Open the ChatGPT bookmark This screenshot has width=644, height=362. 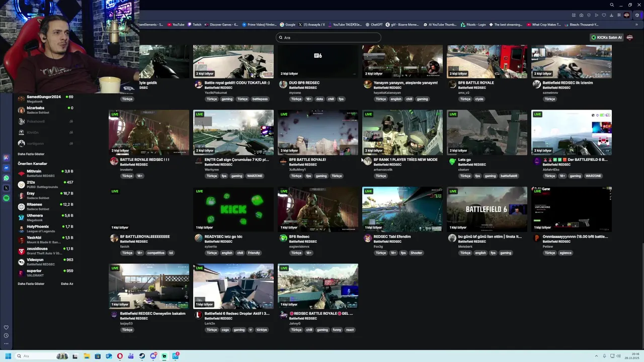click(x=374, y=24)
